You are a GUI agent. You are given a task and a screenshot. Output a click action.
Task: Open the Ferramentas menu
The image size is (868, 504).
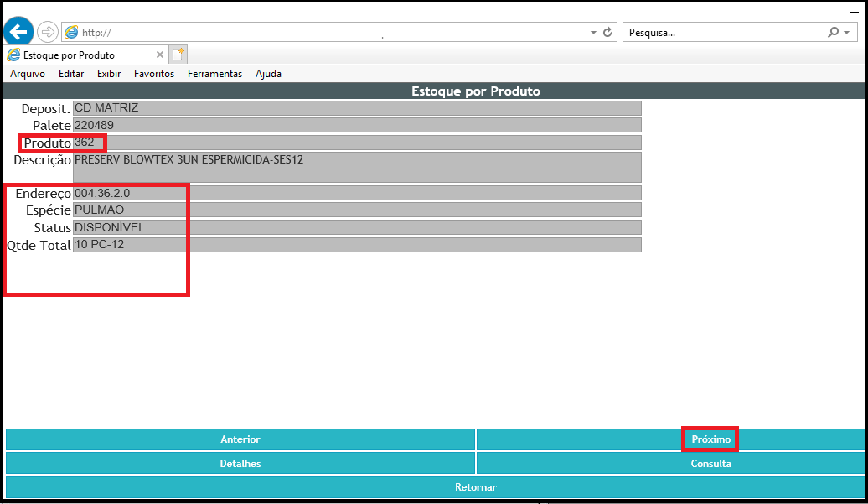pyautogui.click(x=214, y=74)
